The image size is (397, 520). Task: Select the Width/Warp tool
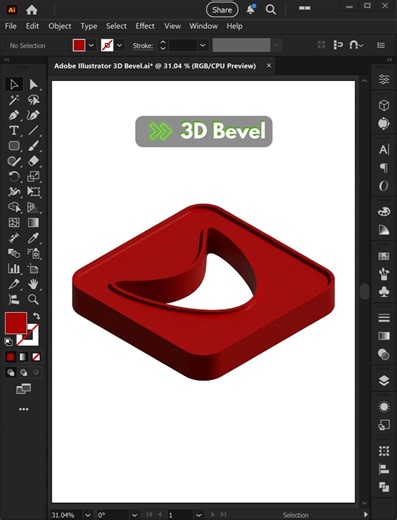14,192
